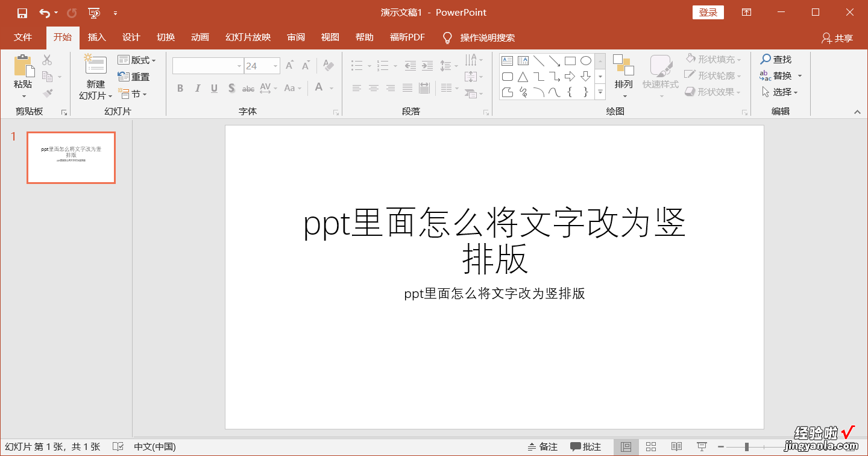Click the 登录 sign-in button

click(708, 13)
